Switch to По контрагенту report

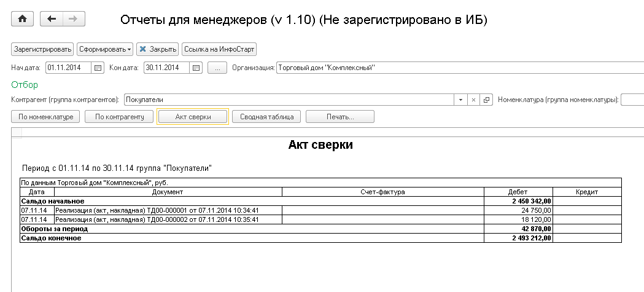coord(119,117)
